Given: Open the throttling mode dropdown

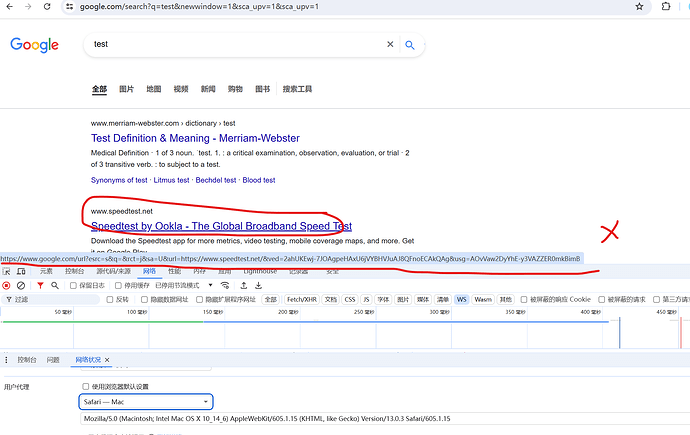Looking at the screenshot, I should [184, 285].
